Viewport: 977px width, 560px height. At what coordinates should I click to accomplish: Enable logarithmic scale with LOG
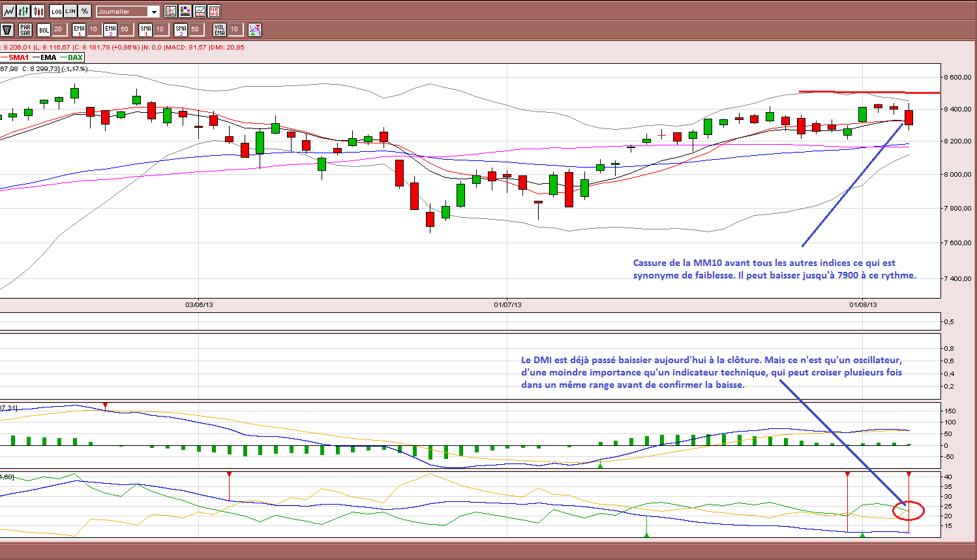point(56,11)
